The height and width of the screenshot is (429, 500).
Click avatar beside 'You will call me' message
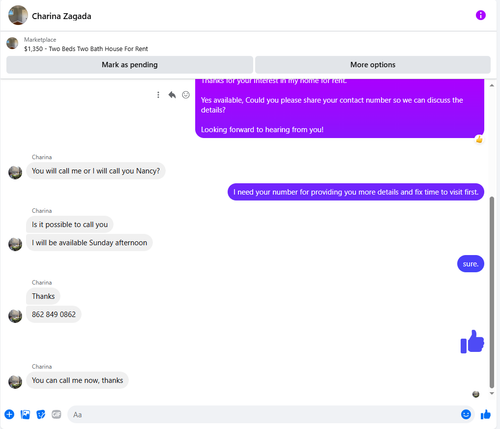(15, 172)
